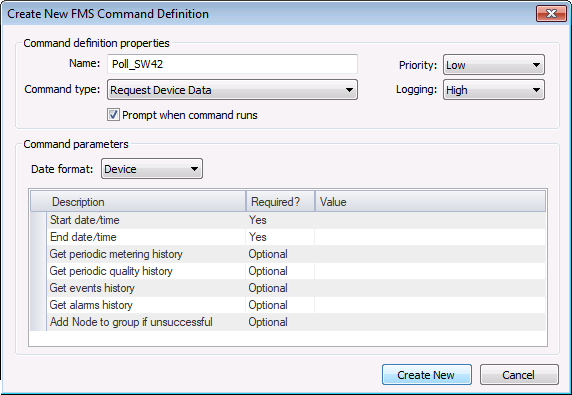Click the Value column header
572x395 pixels.
(x=430, y=202)
